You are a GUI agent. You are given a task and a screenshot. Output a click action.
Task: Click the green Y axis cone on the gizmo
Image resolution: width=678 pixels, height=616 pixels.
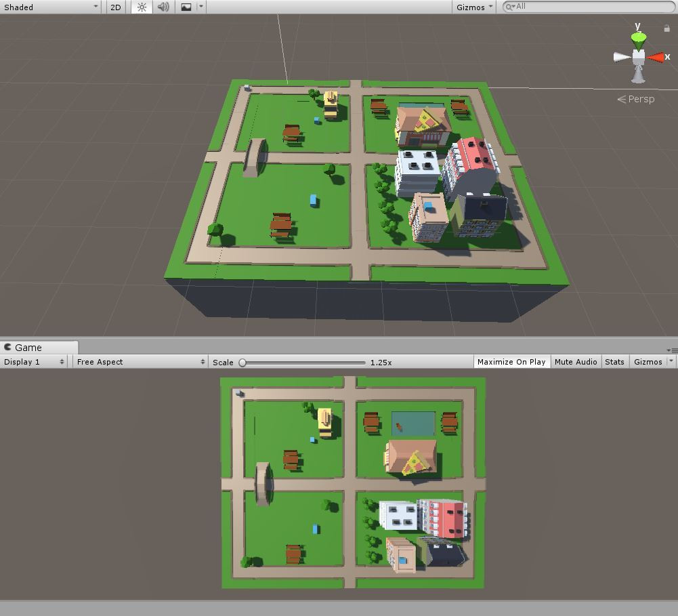tap(638, 40)
